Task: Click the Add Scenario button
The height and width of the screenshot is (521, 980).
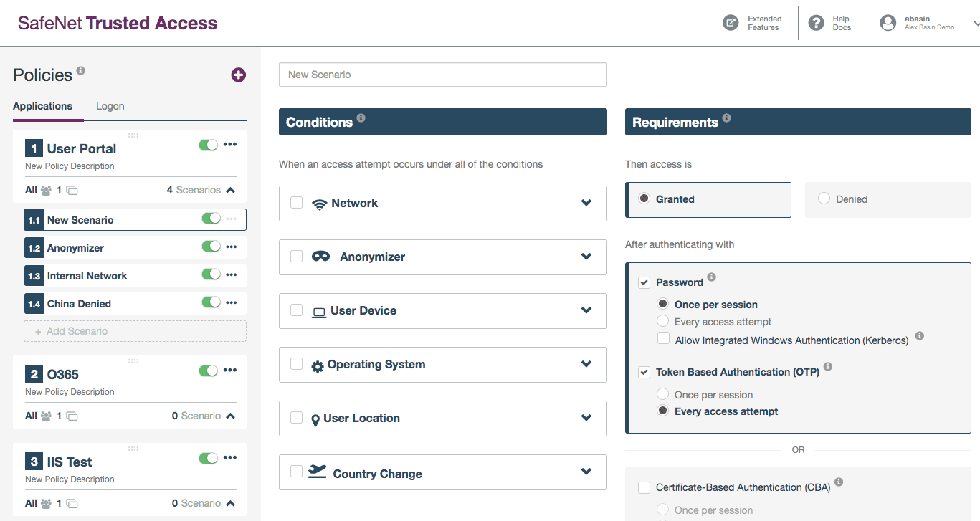Action: coord(135,331)
